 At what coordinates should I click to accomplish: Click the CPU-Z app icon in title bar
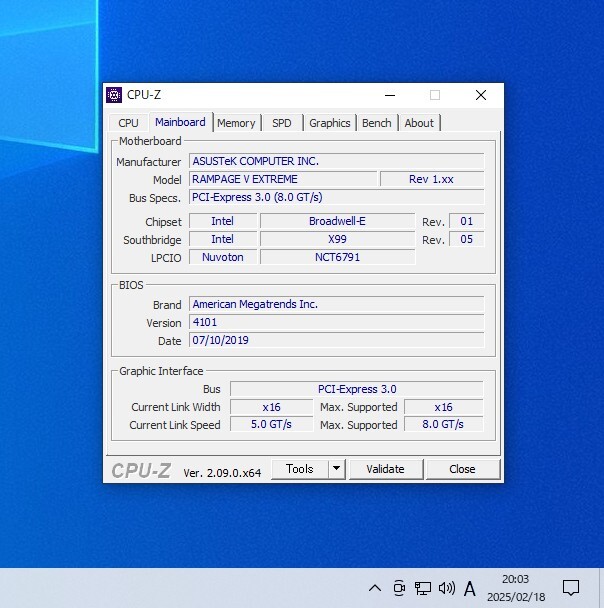click(x=114, y=95)
